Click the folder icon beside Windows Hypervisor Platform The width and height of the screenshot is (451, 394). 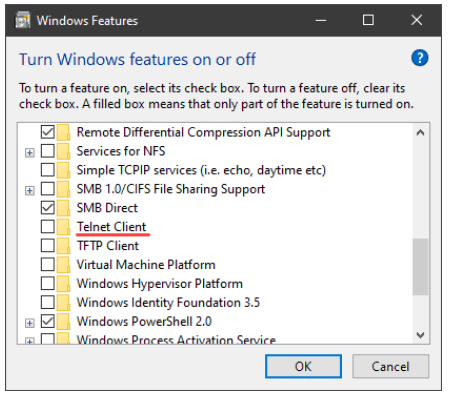63,284
